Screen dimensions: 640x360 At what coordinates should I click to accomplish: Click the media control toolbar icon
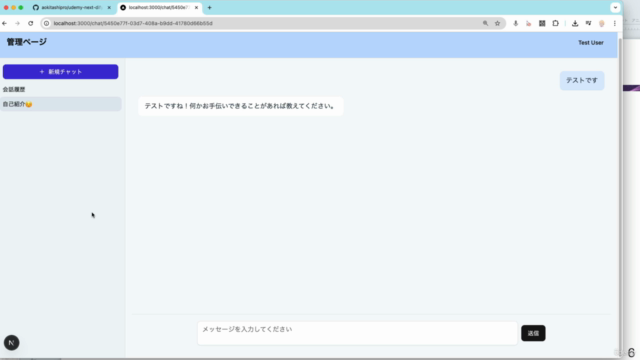(x=588, y=23)
